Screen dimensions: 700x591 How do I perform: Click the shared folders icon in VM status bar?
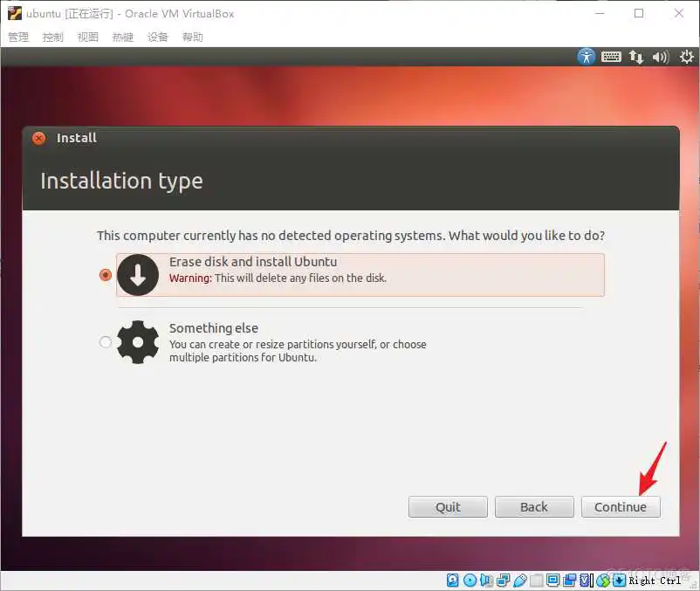[535, 580]
